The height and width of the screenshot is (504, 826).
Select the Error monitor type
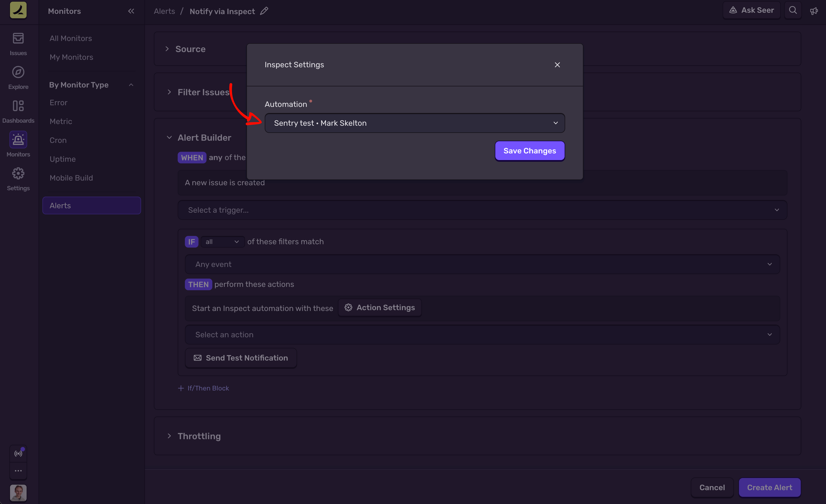coord(58,102)
